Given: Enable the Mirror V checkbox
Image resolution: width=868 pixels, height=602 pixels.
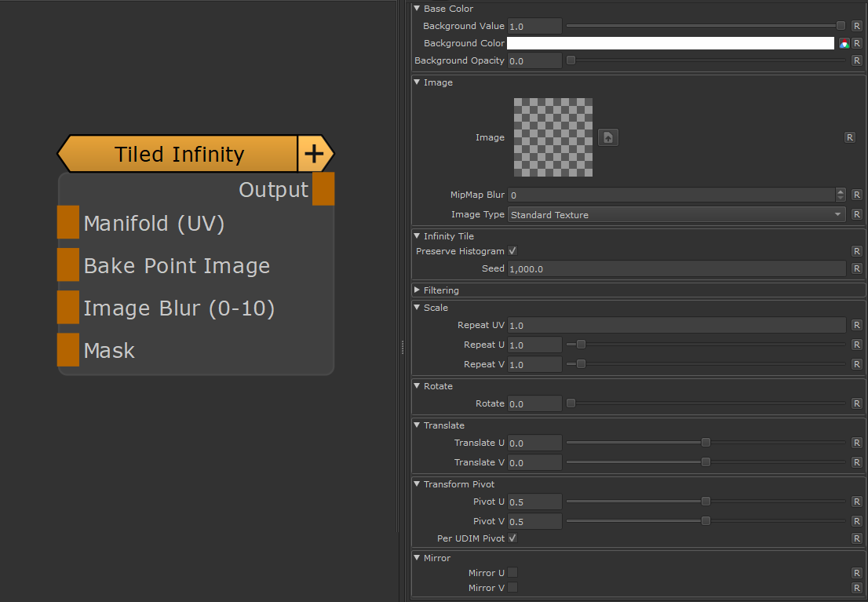Looking at the screenshot, I should pyautogui.click(x=512, y=587).
